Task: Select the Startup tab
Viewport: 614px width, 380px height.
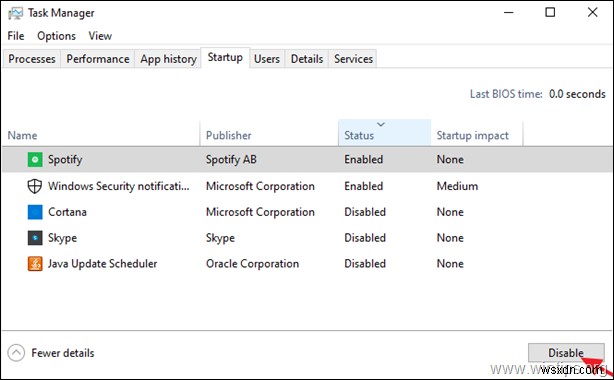Action: 225,58
